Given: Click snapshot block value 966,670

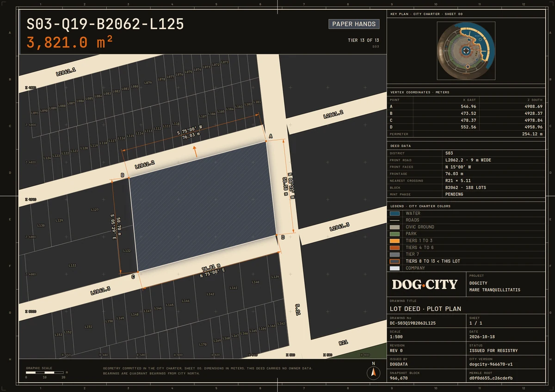Looking at the screenshot, I should [399, 378].
